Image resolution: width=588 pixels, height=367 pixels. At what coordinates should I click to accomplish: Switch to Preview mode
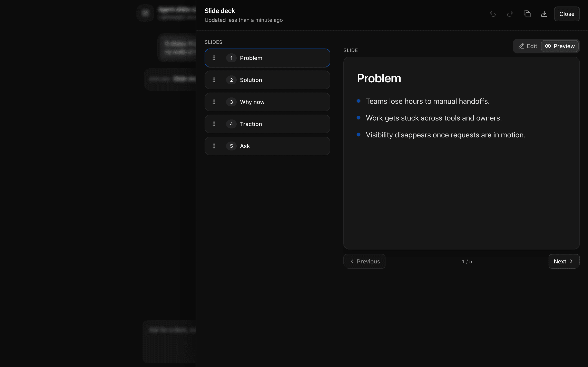(560, 46)
